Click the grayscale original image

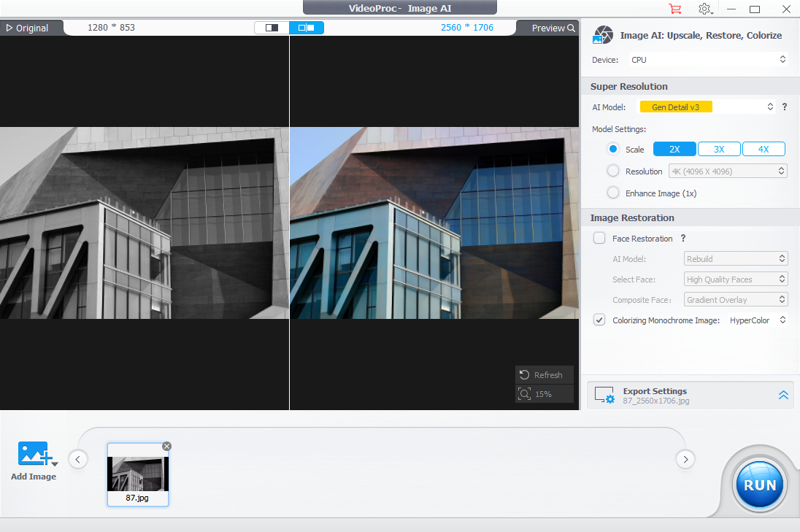(145, 223)
